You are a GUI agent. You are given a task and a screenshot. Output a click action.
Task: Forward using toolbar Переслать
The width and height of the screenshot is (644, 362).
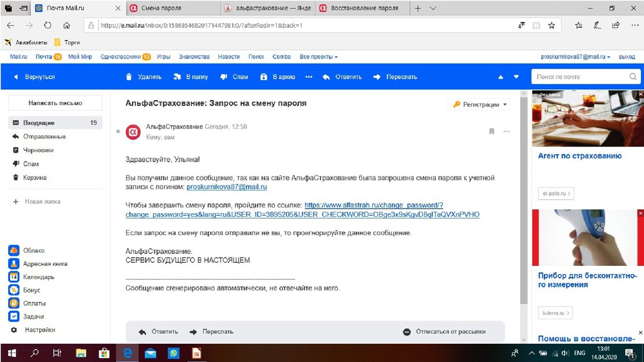coord(395,77)
